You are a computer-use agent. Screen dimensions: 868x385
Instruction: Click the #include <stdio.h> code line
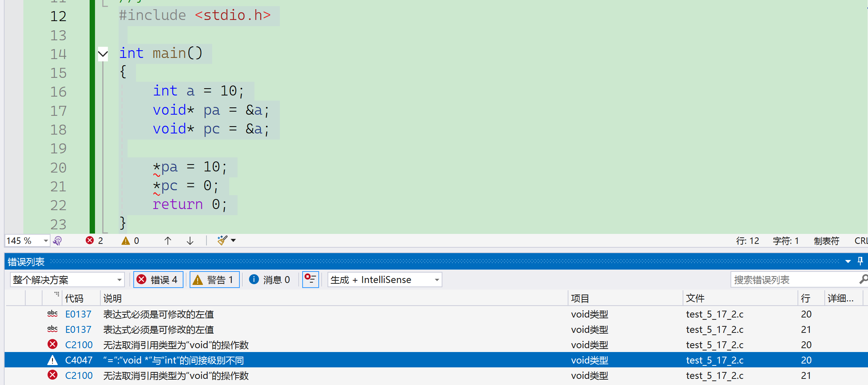(x=195, y=15)
